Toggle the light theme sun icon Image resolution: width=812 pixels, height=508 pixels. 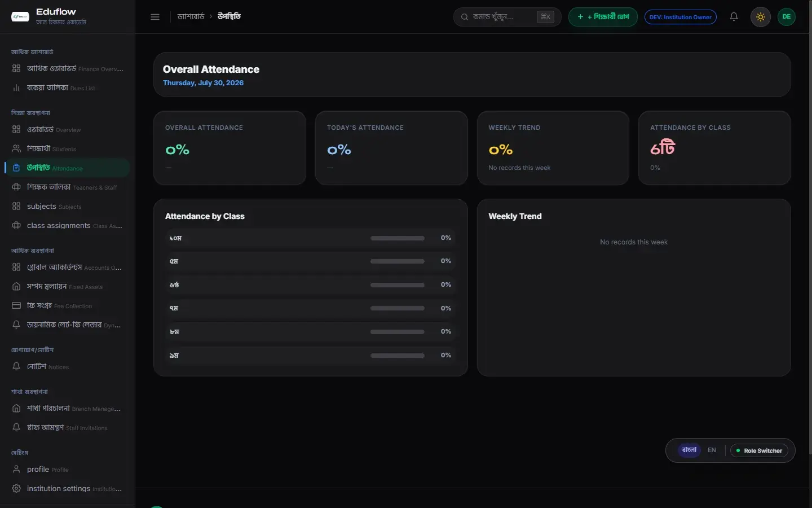pyautogui.click(x=761, y=17)
